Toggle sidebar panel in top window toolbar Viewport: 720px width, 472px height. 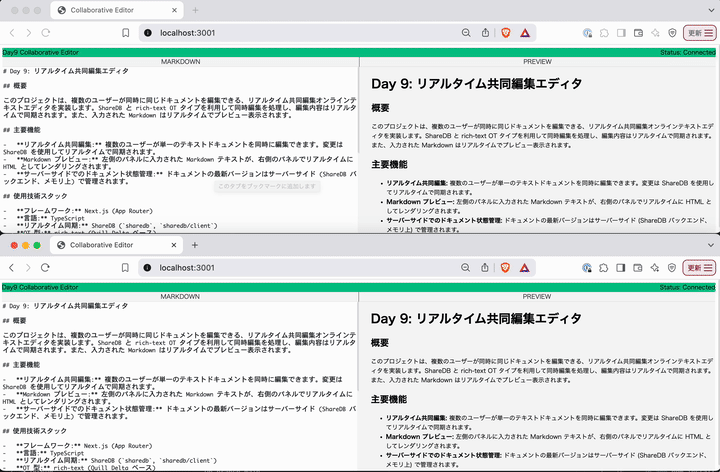coord(621,33)
